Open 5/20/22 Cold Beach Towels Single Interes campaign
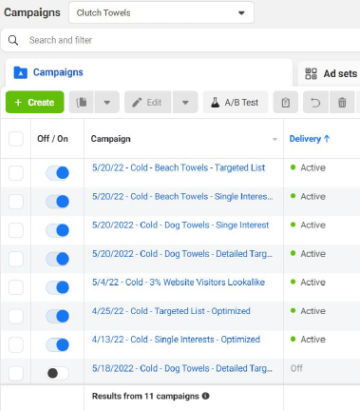The image size is (360, 411). (x=182, y=196)
